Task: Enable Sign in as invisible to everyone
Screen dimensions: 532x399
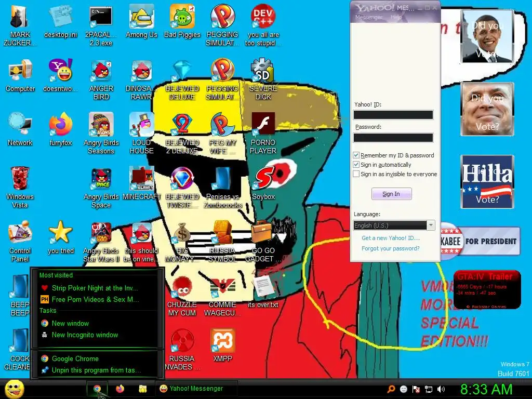Action: coord(356,174)
